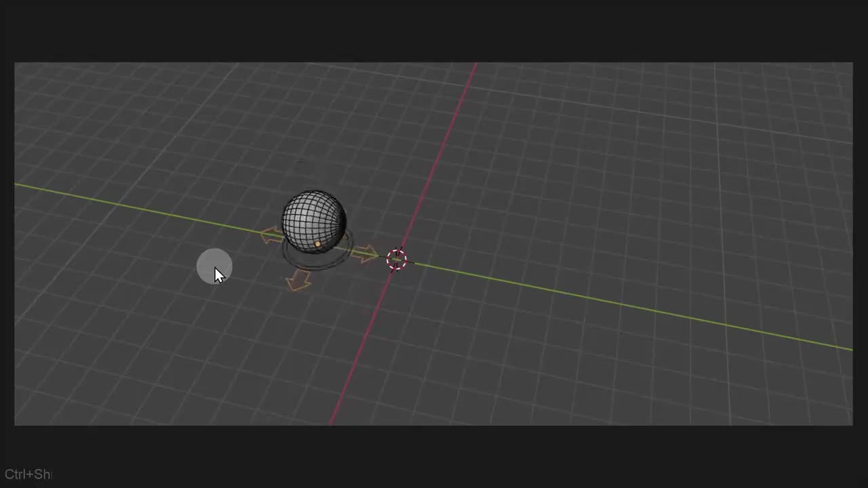Image resolution: width=868 pixels, height=488 pixels.
Task: Click the downward-pointing orange gizmo arrow
Action: (x=298, y=281)
